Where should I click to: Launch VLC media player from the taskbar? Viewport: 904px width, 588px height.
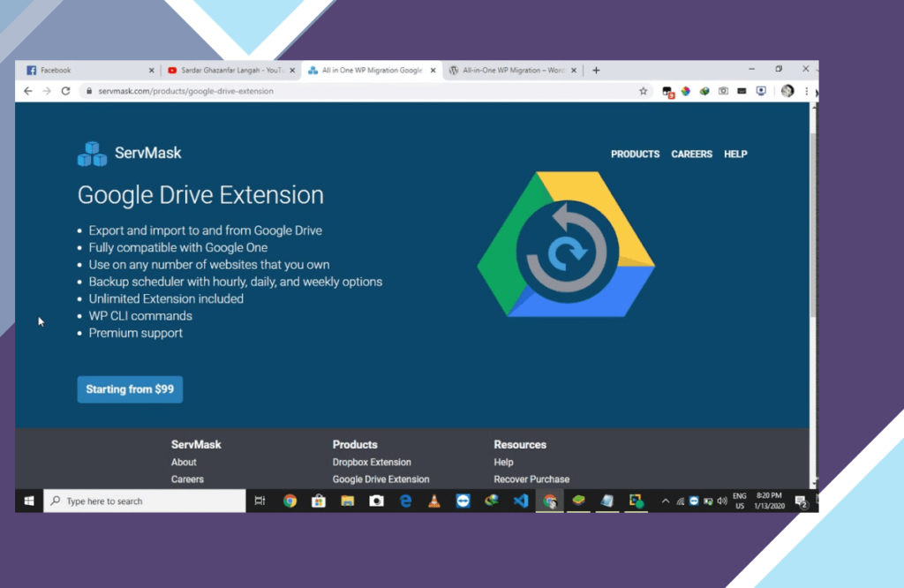tap(434, 501)
